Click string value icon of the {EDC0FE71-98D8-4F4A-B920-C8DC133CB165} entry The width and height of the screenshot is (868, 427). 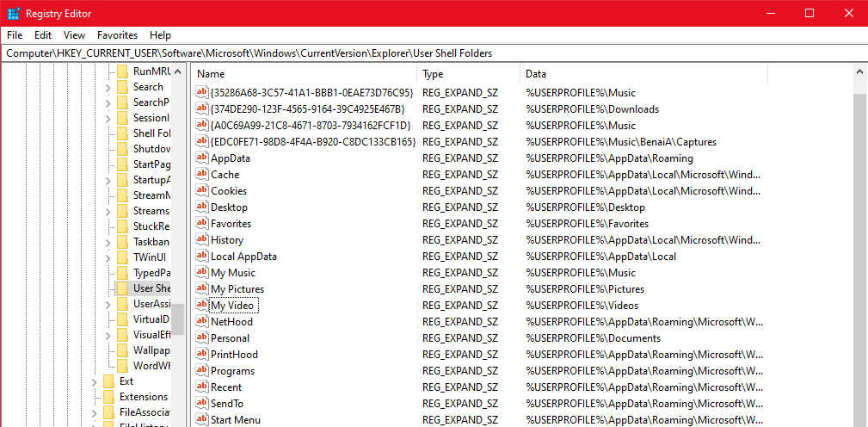pyautogui.click(x=202, y=141)
